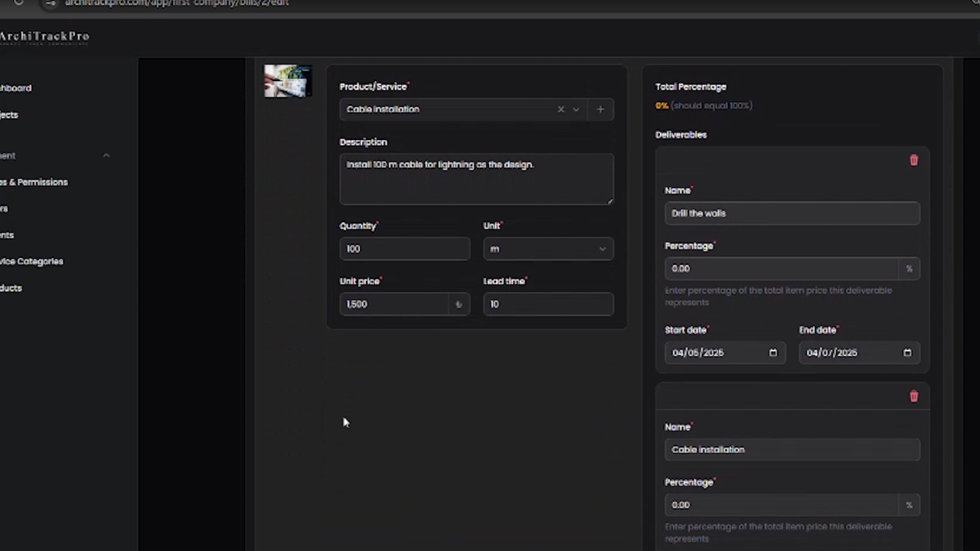The width and height of the screenshot is (980, 551).
Task: Expand the Product/Service dropdown chevron
Action: 576,109
